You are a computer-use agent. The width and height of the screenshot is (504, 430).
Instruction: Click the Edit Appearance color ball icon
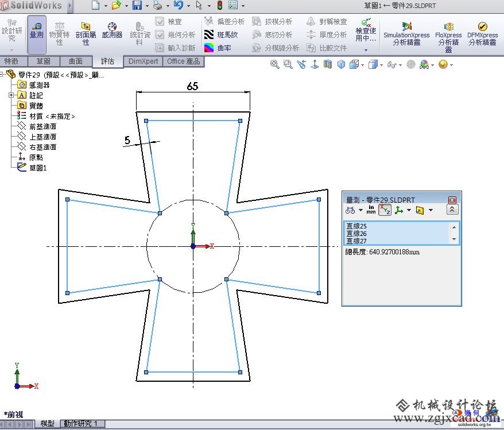click(x=443, y=65)
